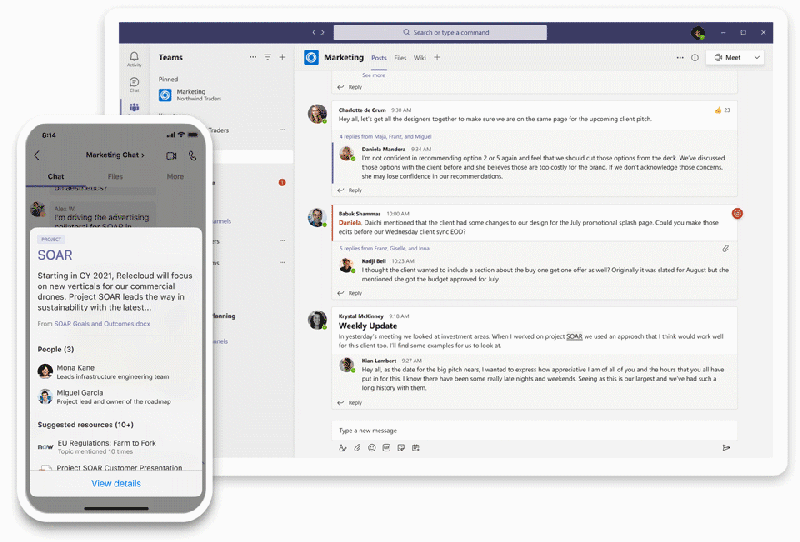Send the message with the send arrow
This screenshot has width=800, height=542.
(726, 448)
